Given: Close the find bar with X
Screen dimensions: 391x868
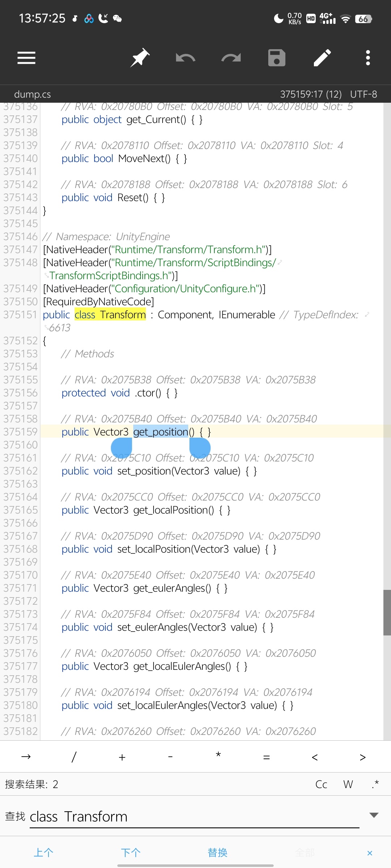Looking at the screenshot, I should click(x=370, y=853).
